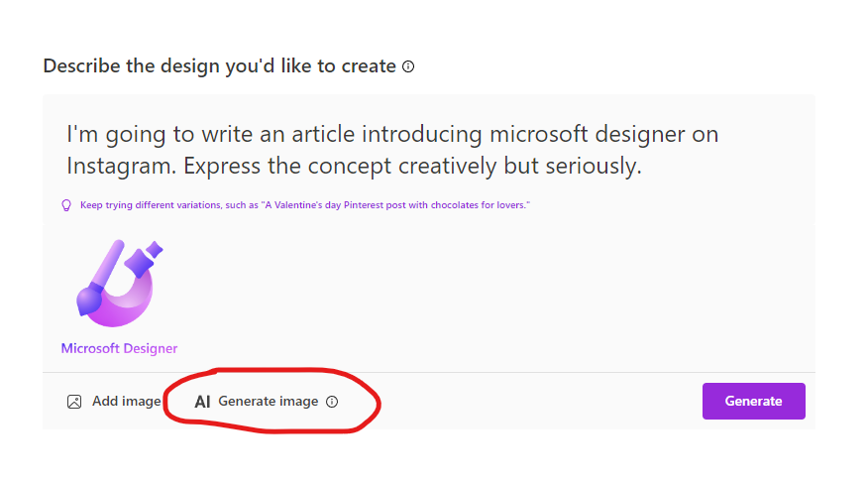The height and width of the screenshot is (483, 868).
Task: Click the paintbrush tip in the Designer logo
Action: tap(89, 298)
